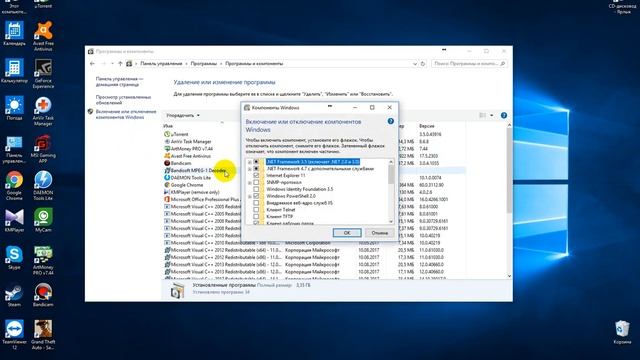The image size is (640, 360).
Task: Open the Упорядочить dropdown menu
Action: (x=183, y=116)
